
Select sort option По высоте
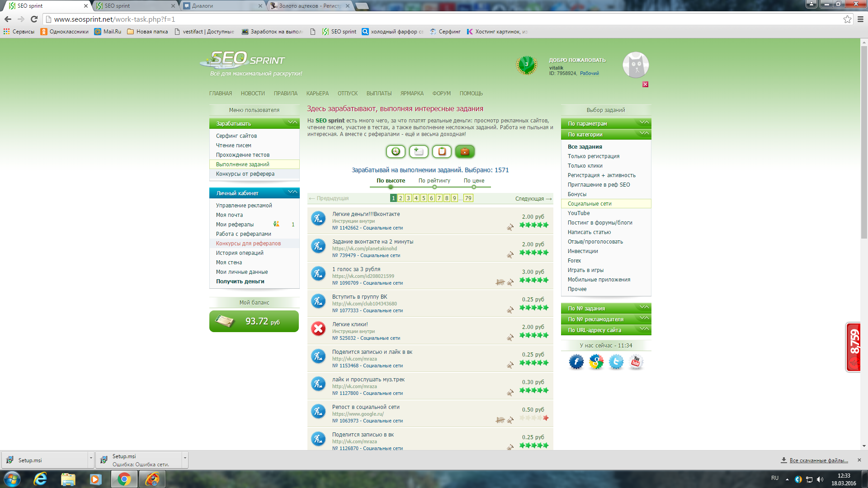click(391, 181)
